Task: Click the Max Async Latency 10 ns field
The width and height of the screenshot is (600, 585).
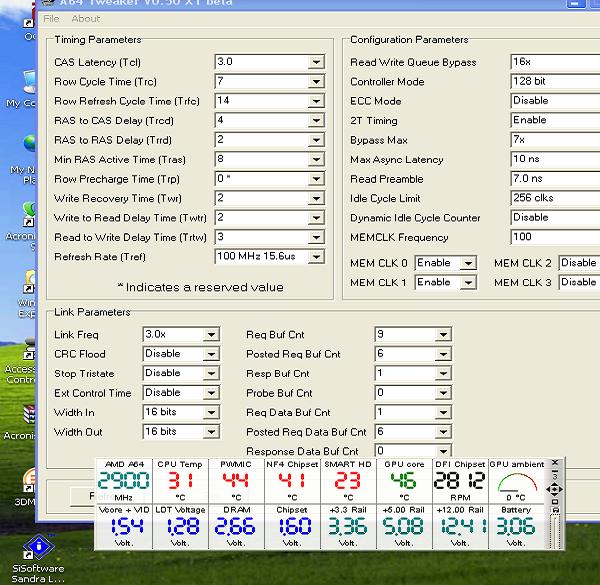Action: click(x=555, y=159)
